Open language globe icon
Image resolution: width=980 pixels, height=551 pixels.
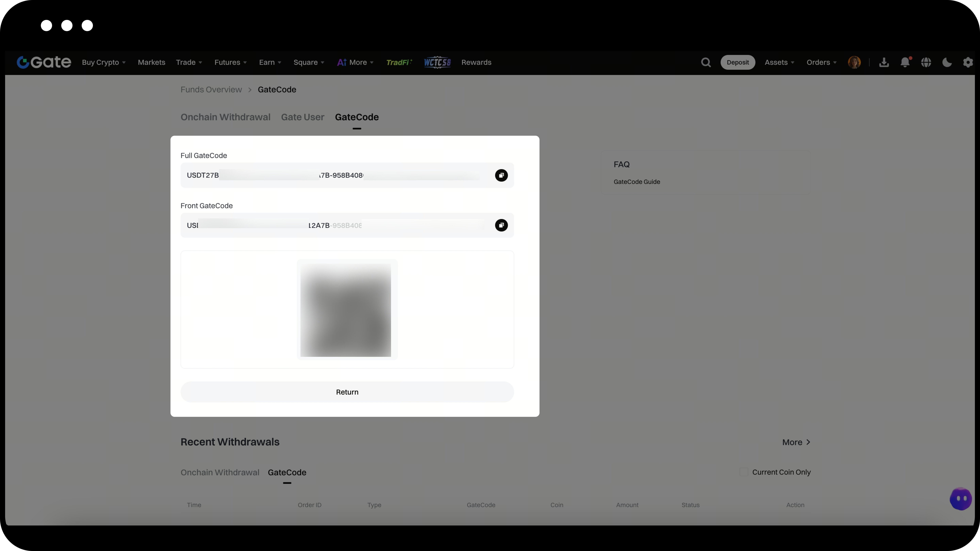click(x=926, y=62)
